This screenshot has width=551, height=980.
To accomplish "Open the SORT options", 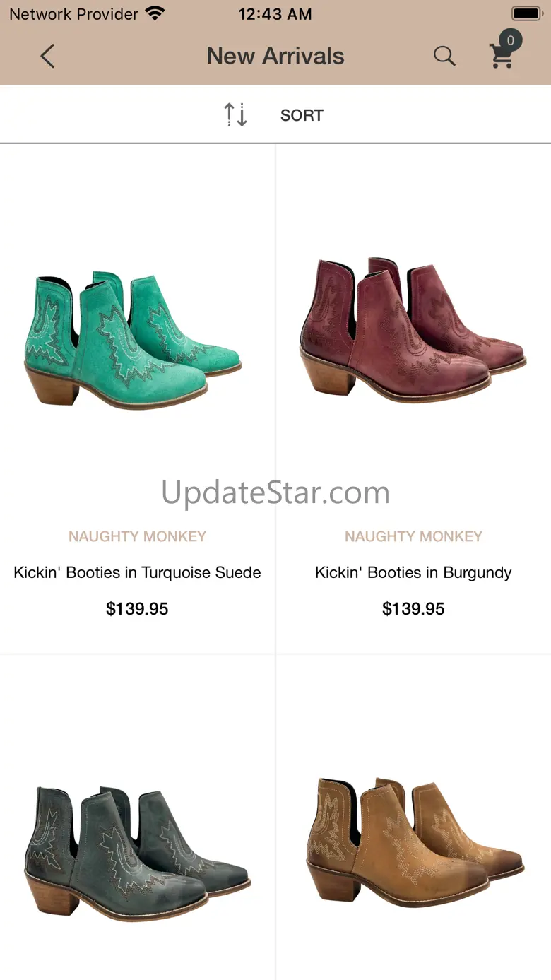I will [302, 115].
